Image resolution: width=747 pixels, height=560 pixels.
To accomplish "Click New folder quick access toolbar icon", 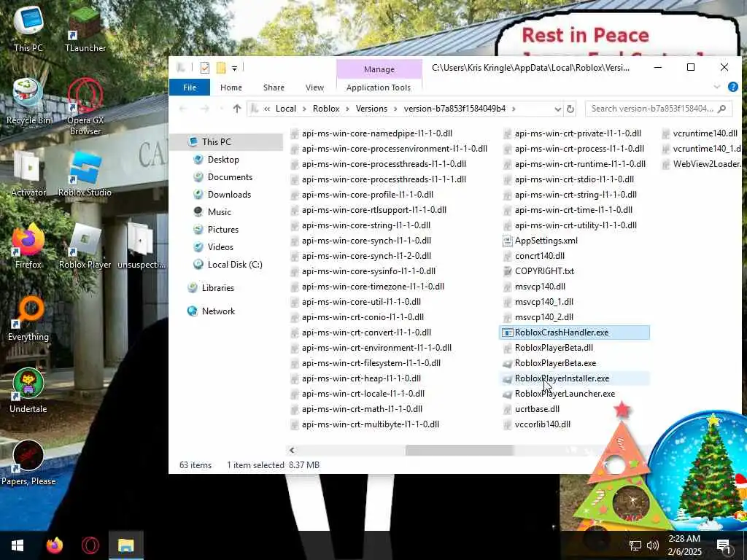I will click(221, 68).
